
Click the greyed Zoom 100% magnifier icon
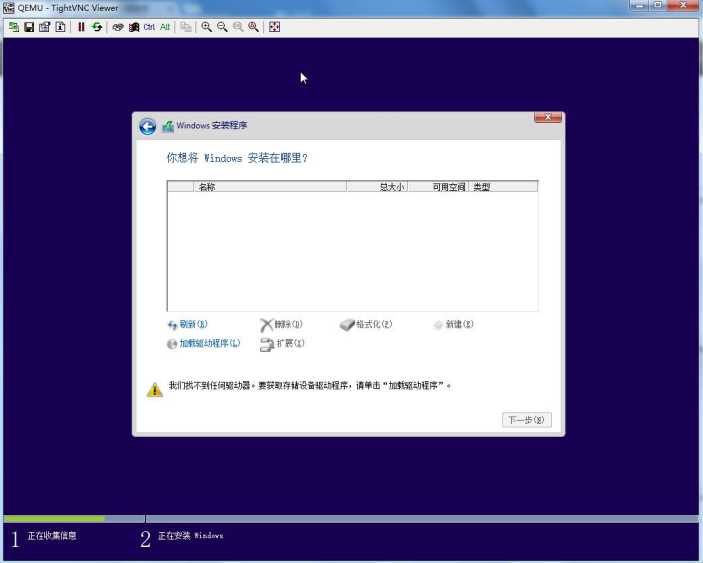point(238,27)
